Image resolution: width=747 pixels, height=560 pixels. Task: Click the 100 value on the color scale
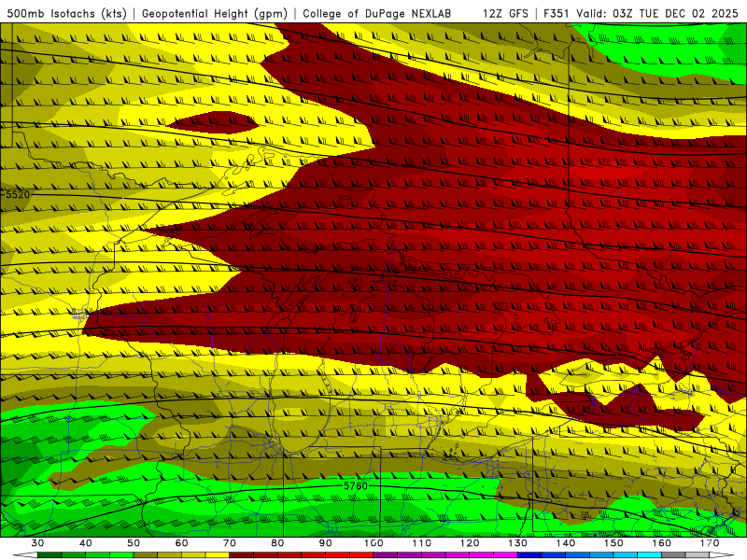pos(373,543)
